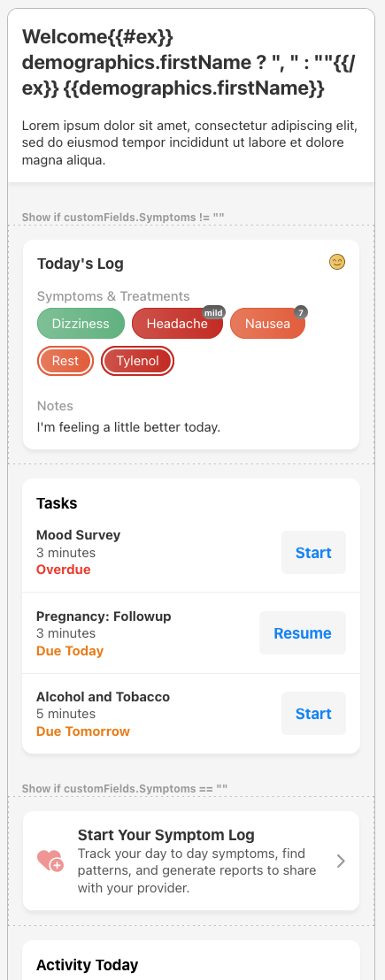Start the Alcohol and Tobacco task
Screen dimensions: 385x980
pyautogui.click(x=313, y=714)
